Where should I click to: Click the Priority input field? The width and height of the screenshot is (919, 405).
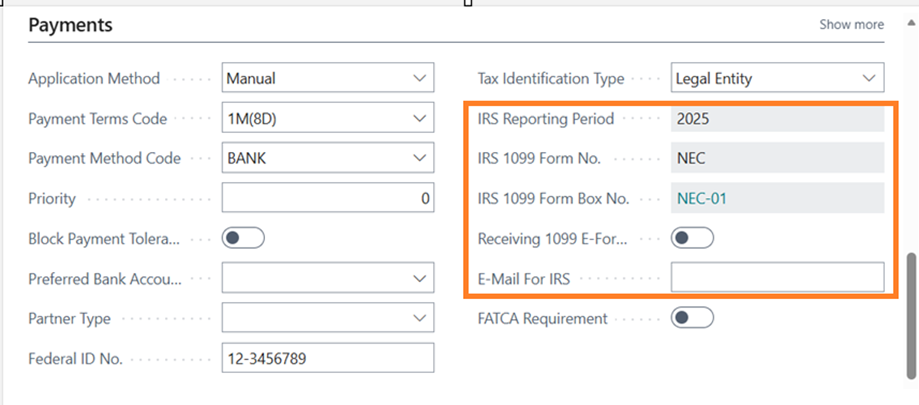point(328,198)
